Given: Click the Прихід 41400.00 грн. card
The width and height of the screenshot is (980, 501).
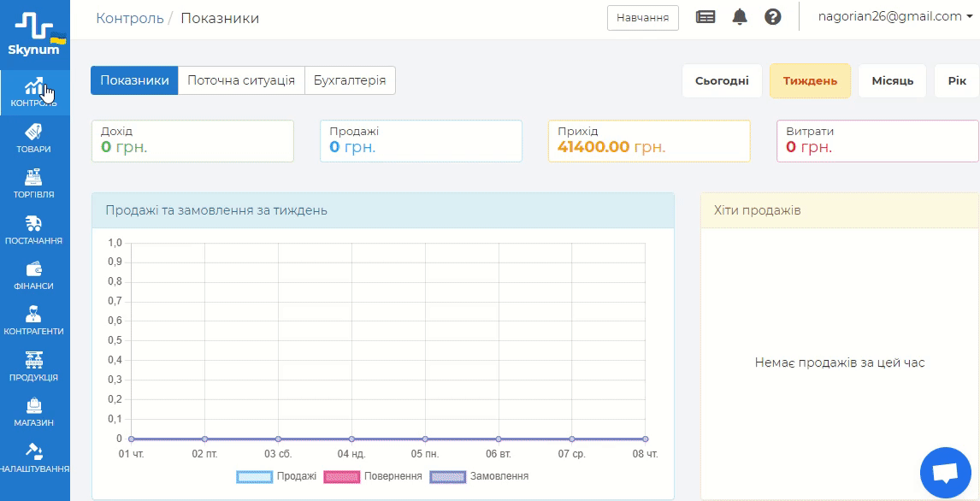Looking at the screenshot, I should click(649, 141).
